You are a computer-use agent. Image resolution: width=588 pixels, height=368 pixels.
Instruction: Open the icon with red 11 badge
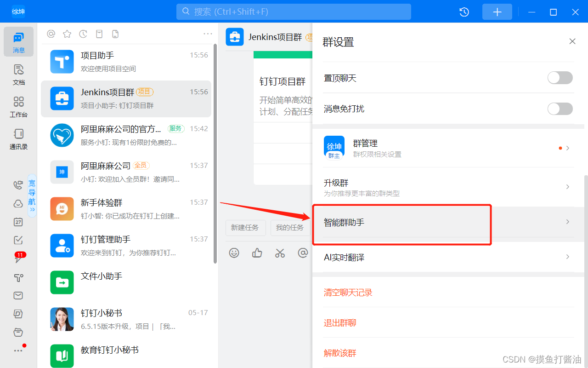click(19, 258)
